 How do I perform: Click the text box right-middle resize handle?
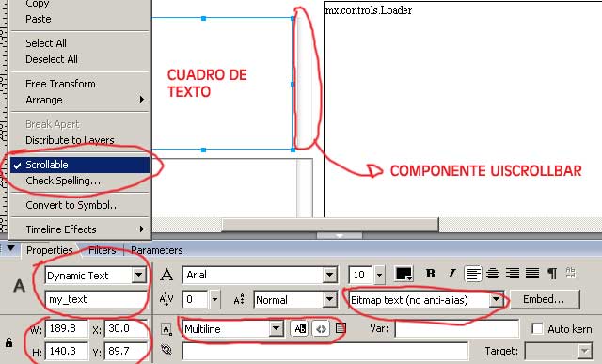click(293, 84)
